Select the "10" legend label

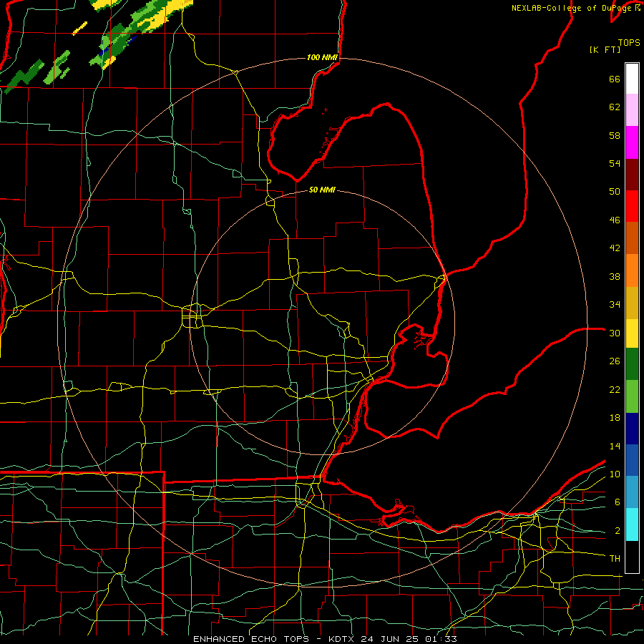(615, 474)
